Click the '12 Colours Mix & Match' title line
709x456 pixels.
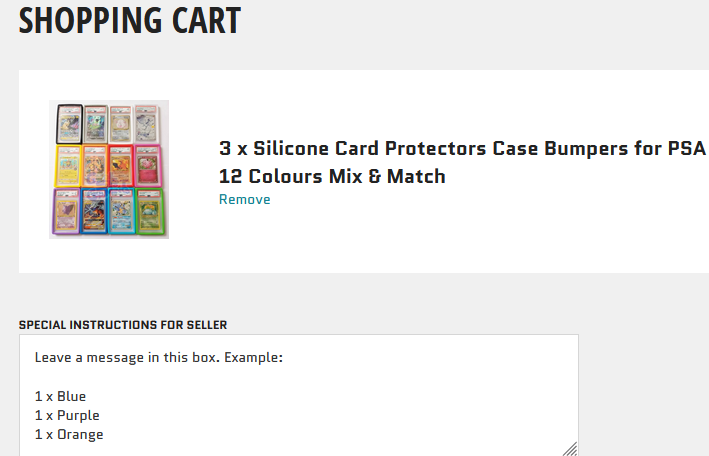[x=332, y=176]
